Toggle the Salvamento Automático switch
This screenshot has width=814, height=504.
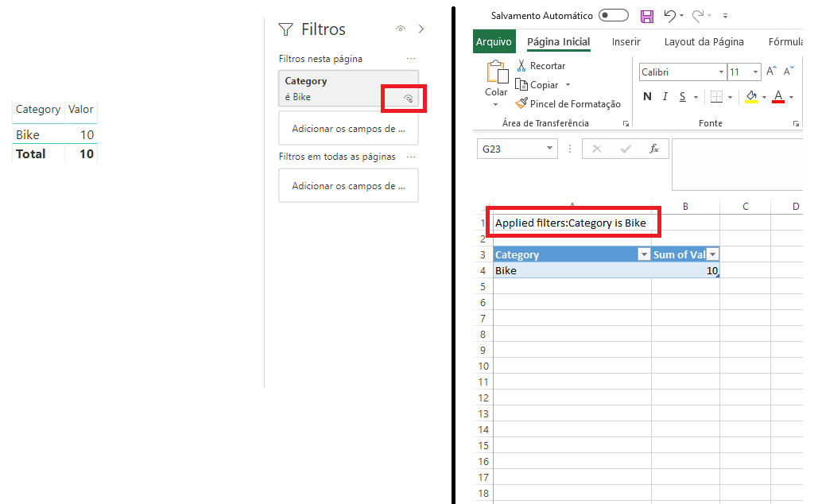point(614,16)
